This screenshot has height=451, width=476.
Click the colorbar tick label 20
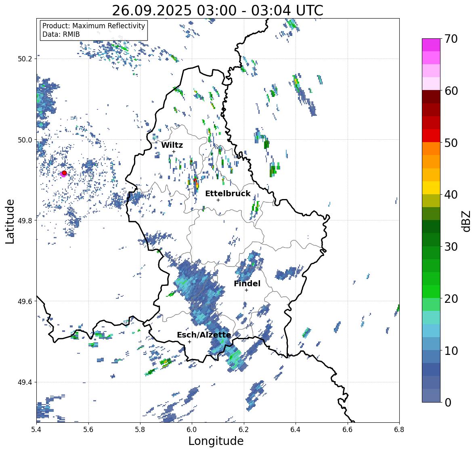(x=451, y=299)
